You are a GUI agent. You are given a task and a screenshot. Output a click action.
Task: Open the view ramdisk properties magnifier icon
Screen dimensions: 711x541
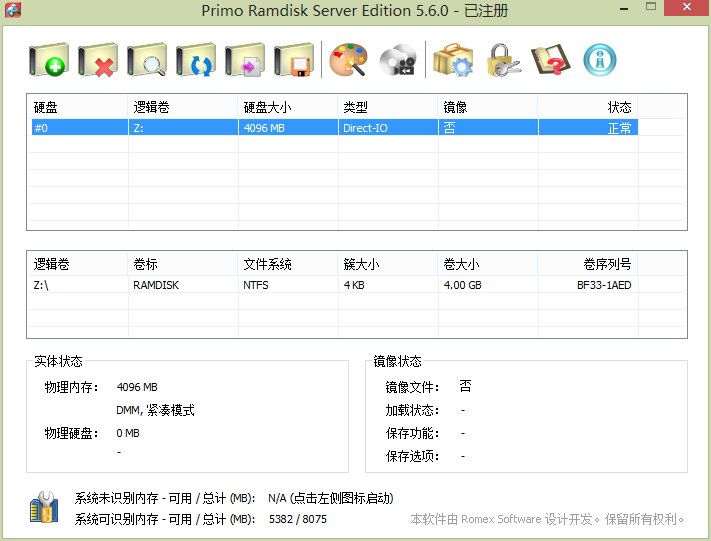(x=147, y=61)
